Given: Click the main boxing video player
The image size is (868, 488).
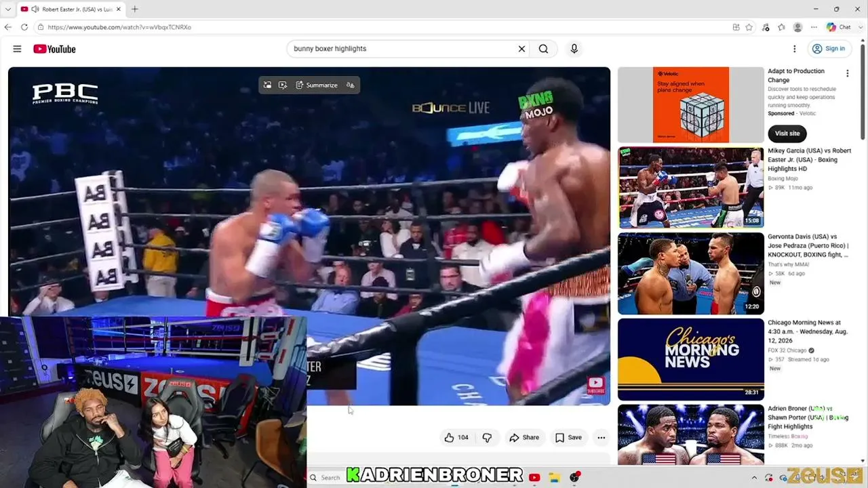Looking at the screenshot, I should [309, 236].
